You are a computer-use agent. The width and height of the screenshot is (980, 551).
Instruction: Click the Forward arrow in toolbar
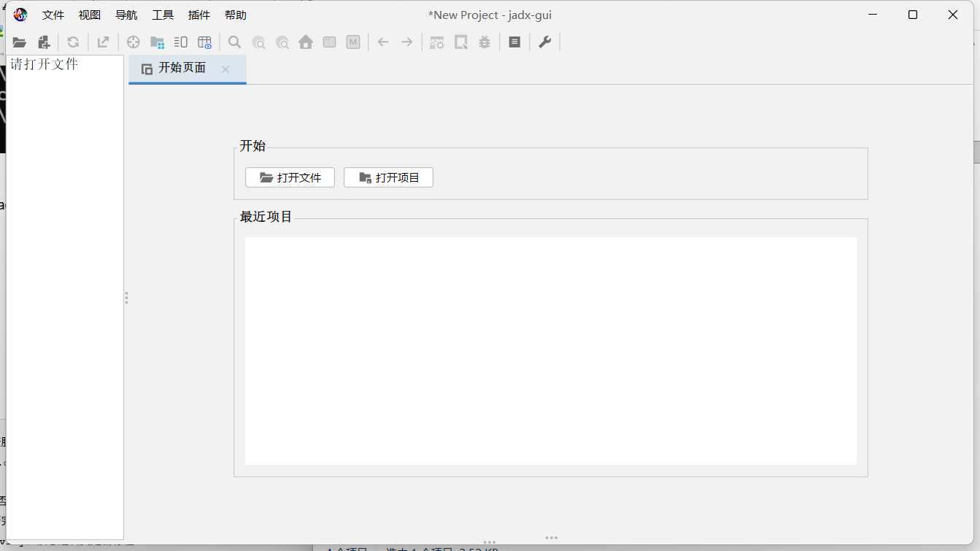click(x=407, y=42)
